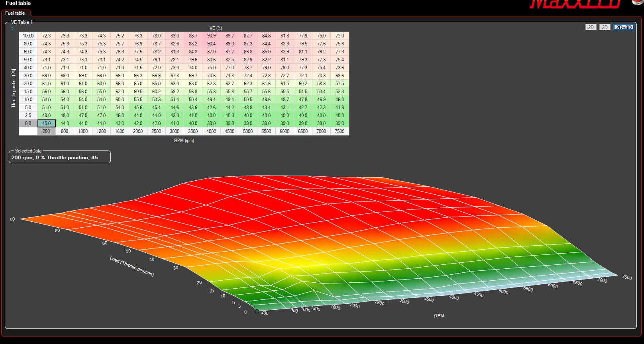Viewport: 644px width, 344px height.
Task: Select the highlighted 45.0 VE cell
Action: pos(47,123)
